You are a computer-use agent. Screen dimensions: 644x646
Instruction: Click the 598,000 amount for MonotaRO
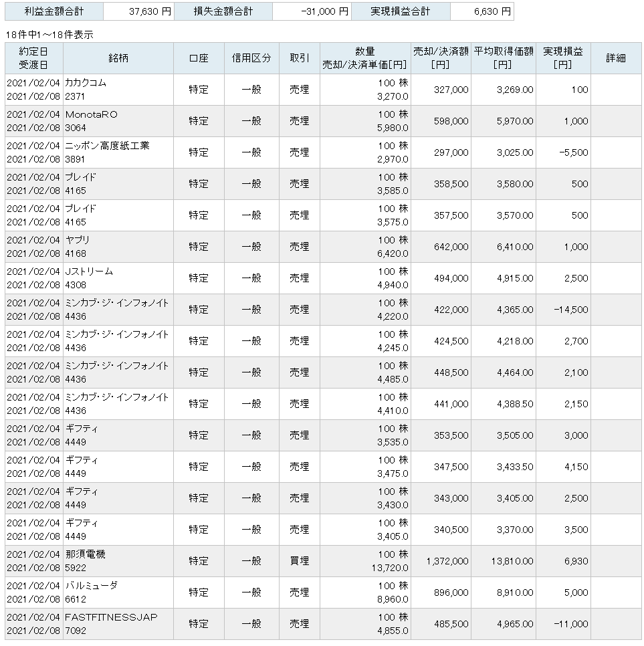[x=451, y=121]
